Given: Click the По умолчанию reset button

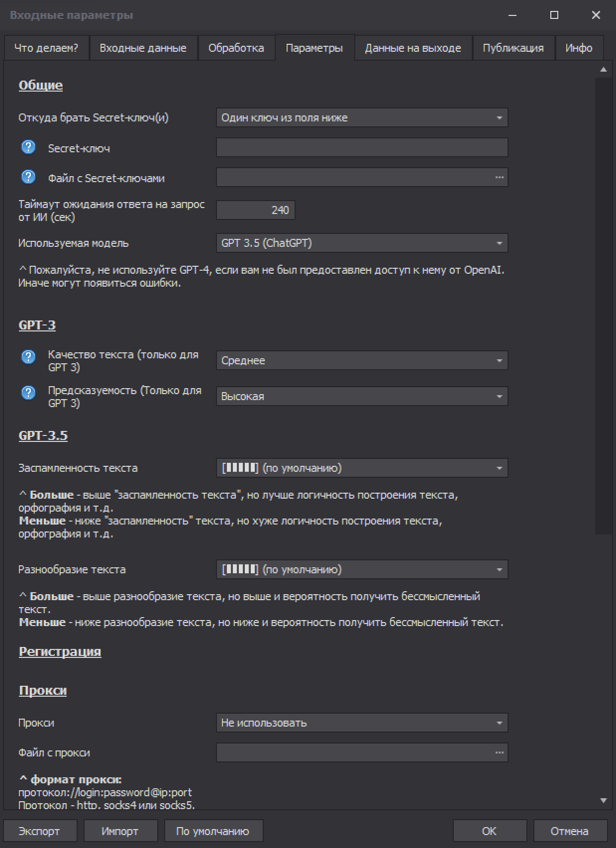Looking at the screenshot, I should [212, 831].
